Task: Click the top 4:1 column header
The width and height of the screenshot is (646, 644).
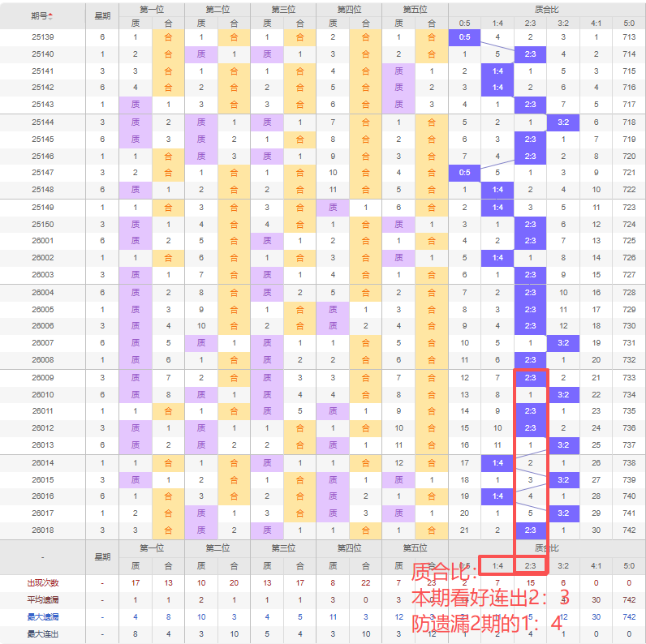Action: (596, 23)
